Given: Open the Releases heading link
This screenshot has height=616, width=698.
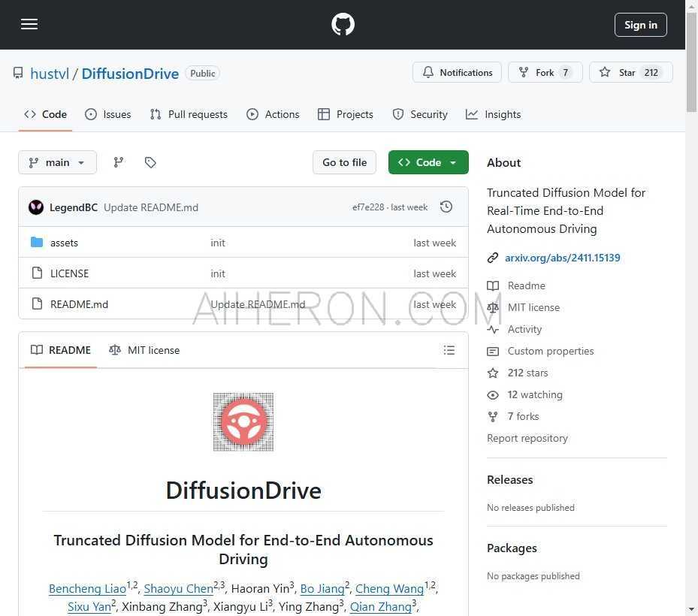Looking at the screenshot, I should pyautogui.click(x=509, y=480).
